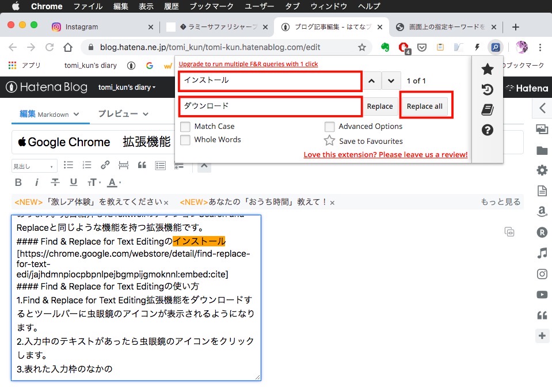Image resolution: width=552 pixels, height=392 pixels.
Task: Apply strikethrough formatting in editor
Action: pyautogui.click(x=55, y=182)
